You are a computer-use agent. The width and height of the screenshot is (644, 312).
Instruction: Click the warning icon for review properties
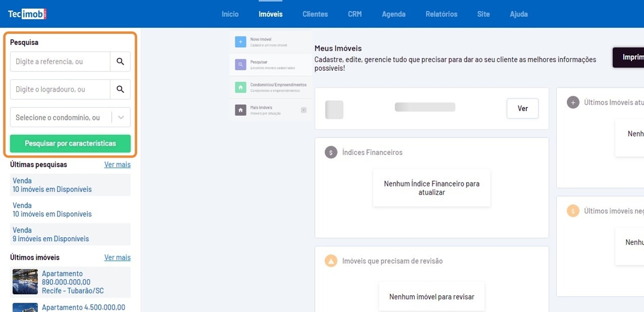[x=331, y=261]
